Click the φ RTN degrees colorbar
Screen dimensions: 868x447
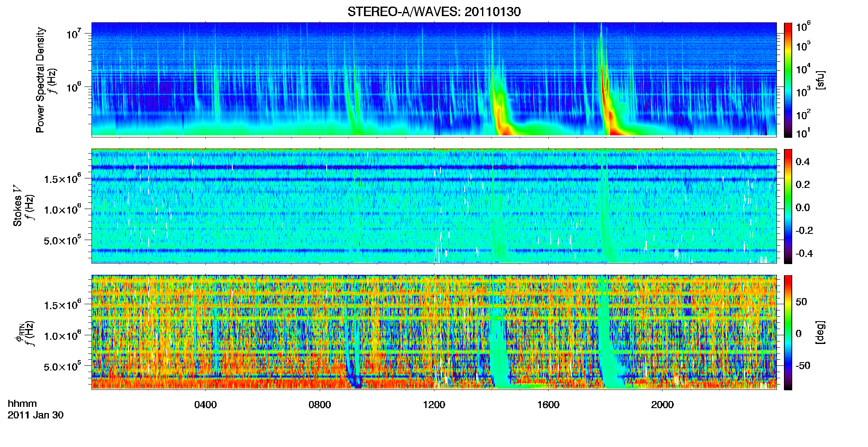point(788,332)
